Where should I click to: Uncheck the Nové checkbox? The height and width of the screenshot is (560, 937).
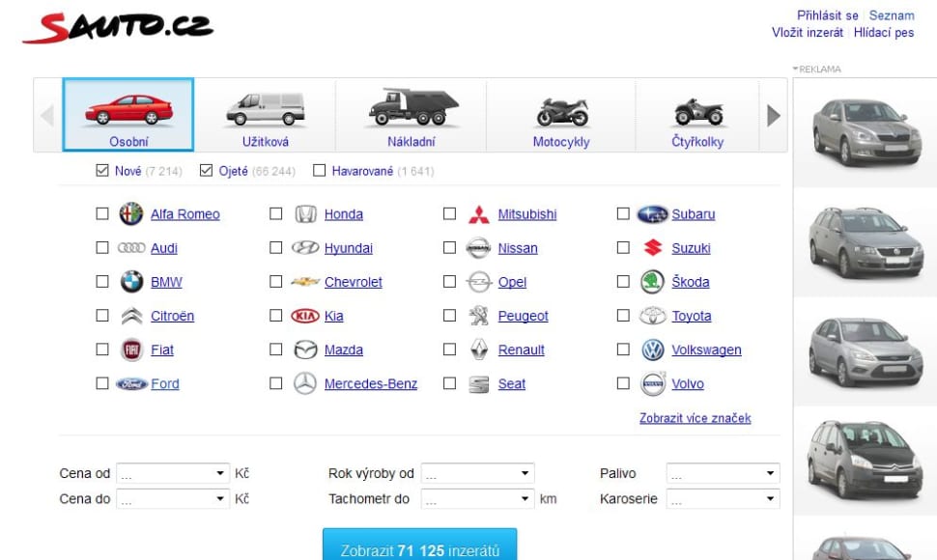102,171
